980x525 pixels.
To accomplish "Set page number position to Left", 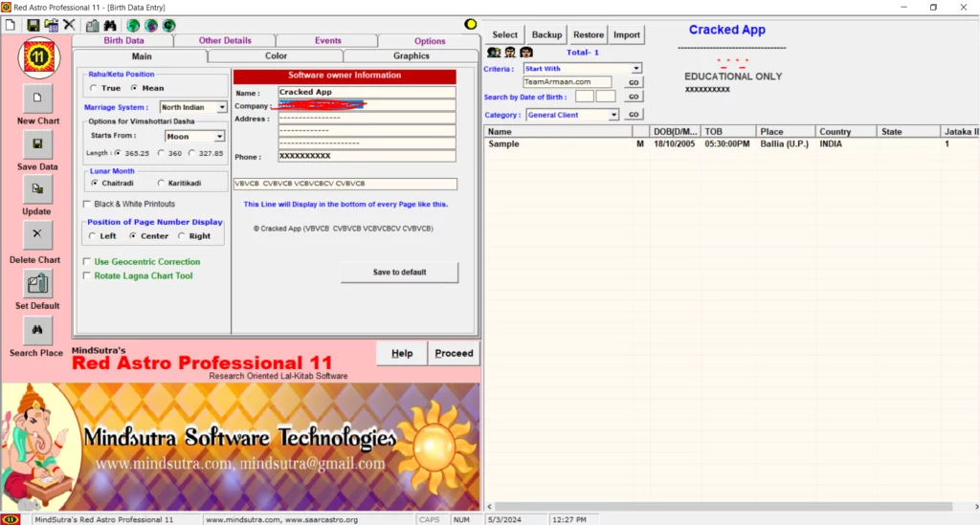I will pos(93,236).
